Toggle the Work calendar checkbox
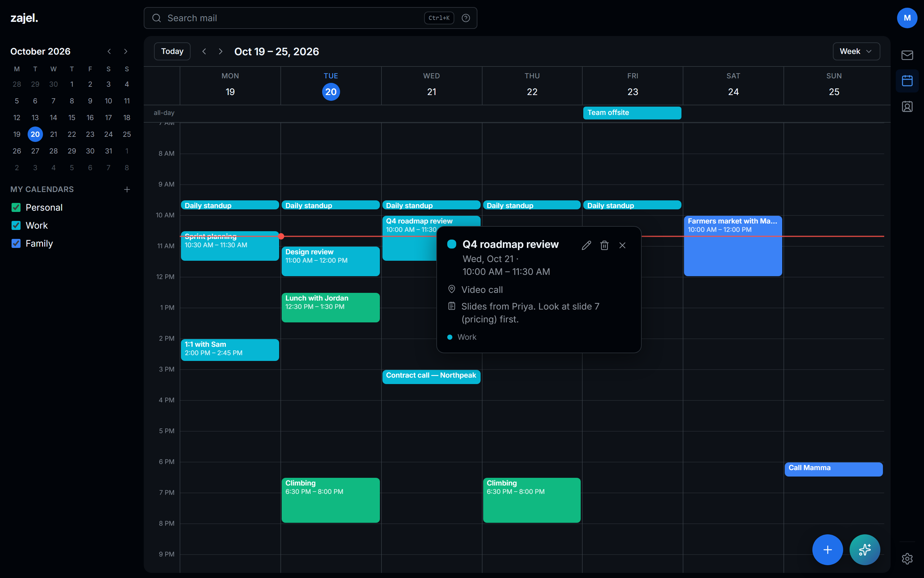Viewport: 924px width, 578px height. point(16,225)
